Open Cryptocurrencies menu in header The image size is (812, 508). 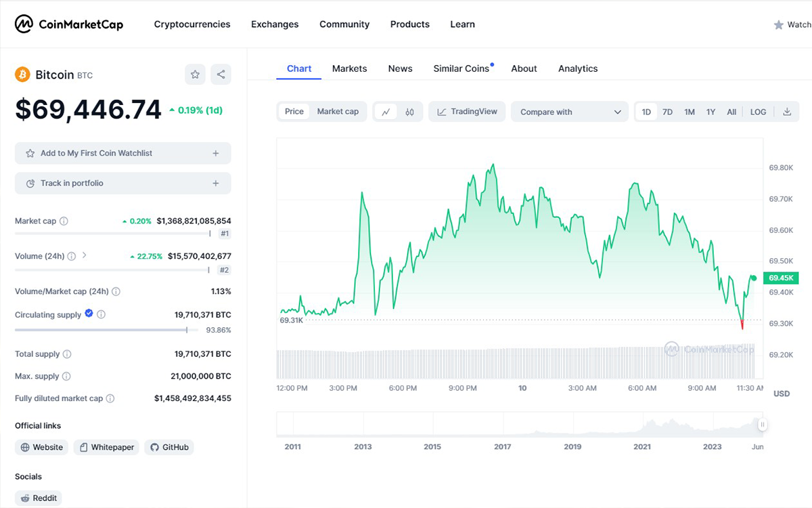click(192, 24)
